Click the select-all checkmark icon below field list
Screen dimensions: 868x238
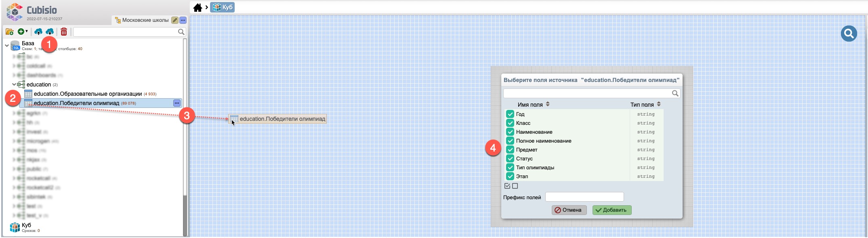pos(507,186)
